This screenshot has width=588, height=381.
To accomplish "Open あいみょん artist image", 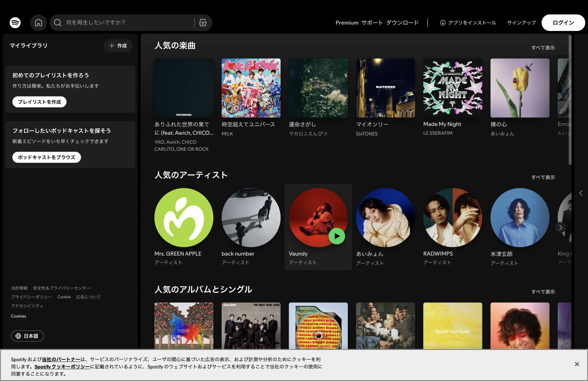I will (x=385, y=217).
